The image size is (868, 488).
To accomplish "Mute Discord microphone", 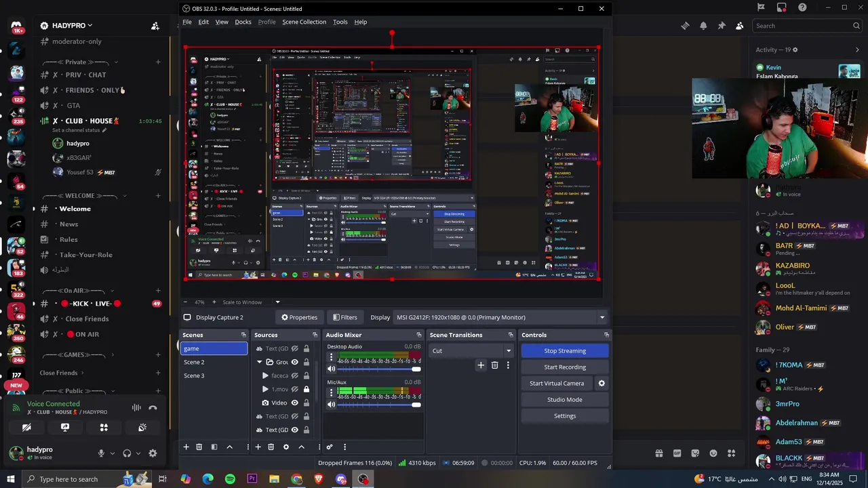I will click(101, 453).
